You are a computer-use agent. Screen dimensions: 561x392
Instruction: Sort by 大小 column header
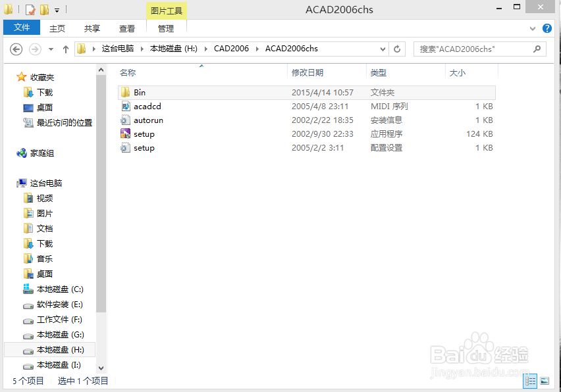[457, 72]
